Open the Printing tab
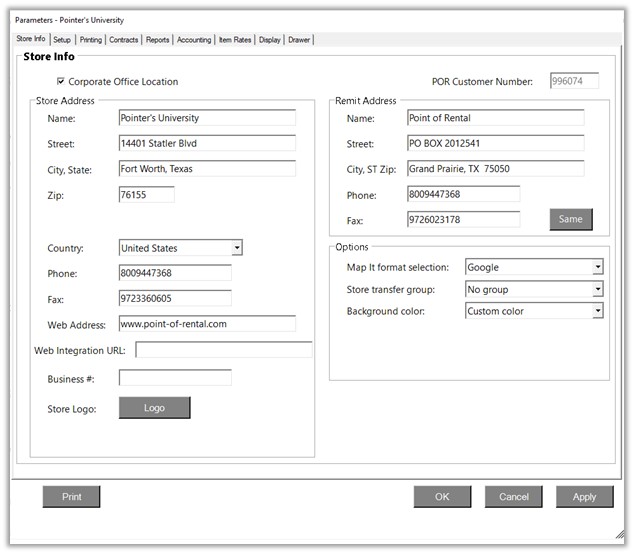The width and height of the screenshot is (634, 554). coord(90,40)
